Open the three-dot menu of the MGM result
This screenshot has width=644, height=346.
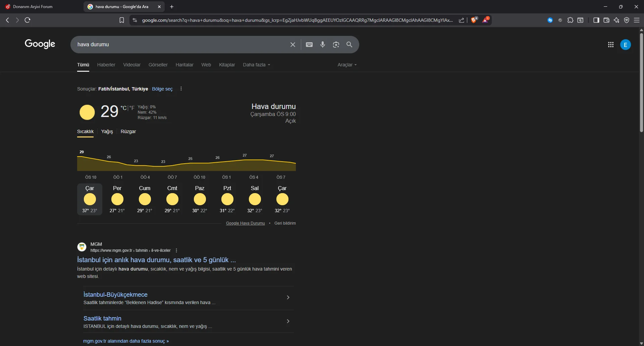pos(176,250)
